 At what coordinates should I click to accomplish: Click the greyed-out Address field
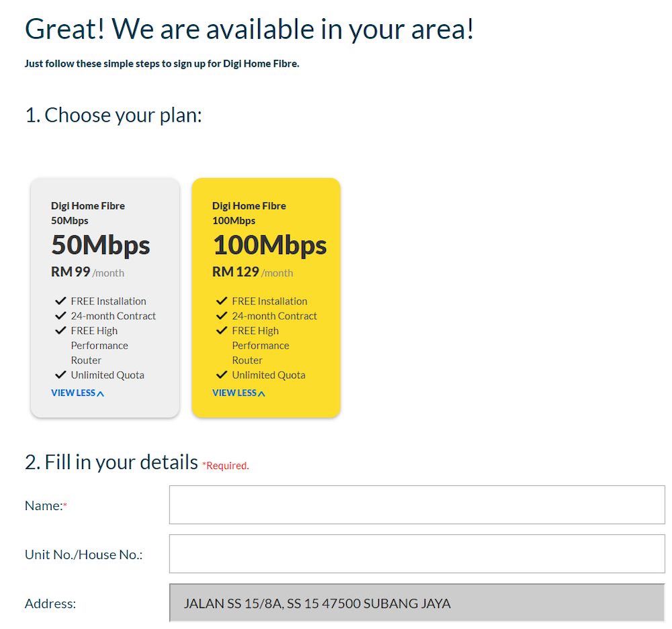point(417,602)
